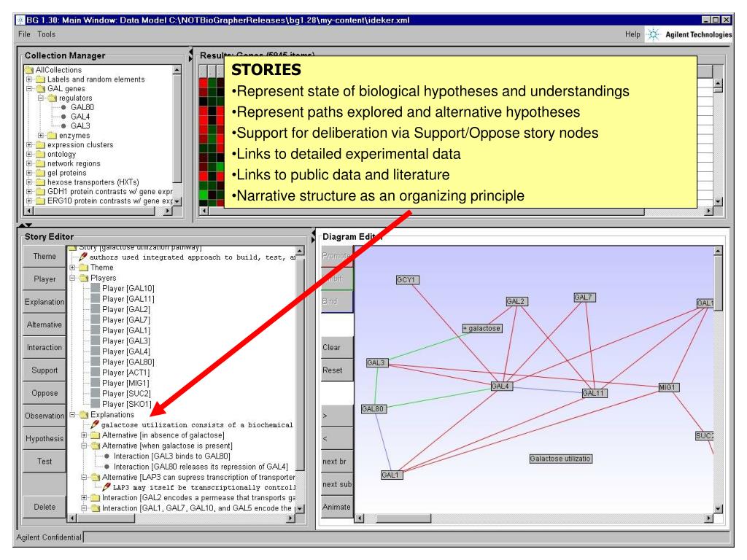Image resolution: width=747 pixels, height=560 pixels.
Task: Click the Reset button in Diagram Editor
Action: pos(337,370)
